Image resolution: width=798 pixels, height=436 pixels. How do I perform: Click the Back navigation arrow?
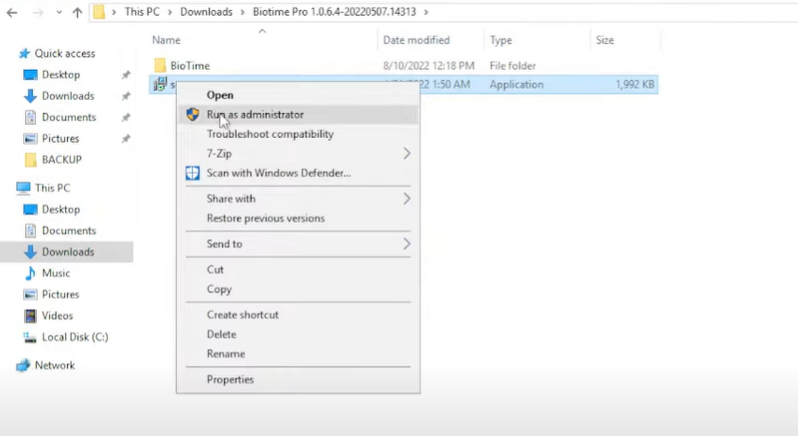[x=11, y=13]
